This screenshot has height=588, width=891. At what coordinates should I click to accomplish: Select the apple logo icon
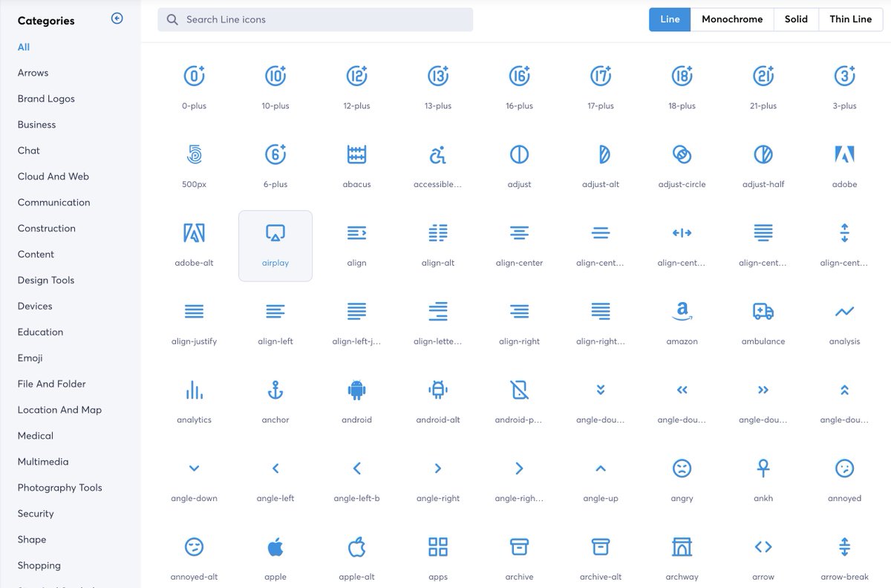pyautogui.click(x=275, y=547)
